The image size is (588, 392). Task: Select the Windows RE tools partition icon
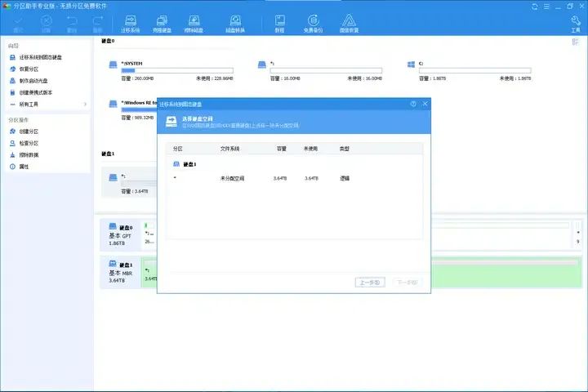click(113, 104)
